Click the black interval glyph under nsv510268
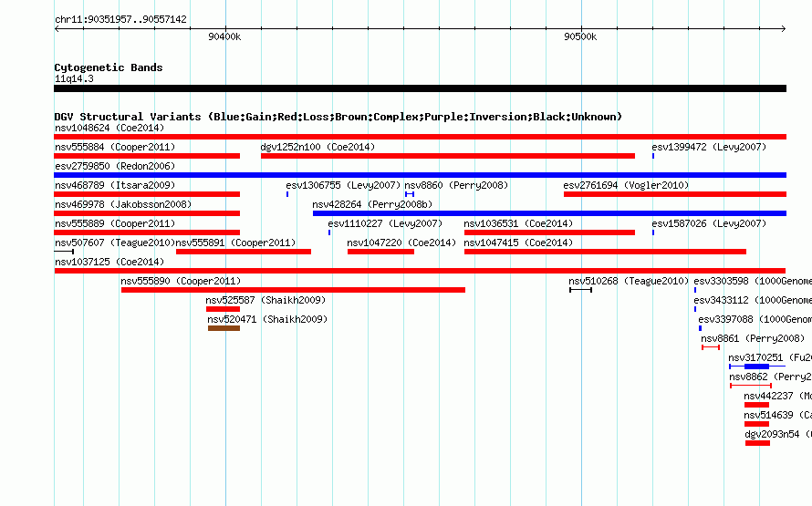This screenshot has height=506, width=812. click(580, 290)
